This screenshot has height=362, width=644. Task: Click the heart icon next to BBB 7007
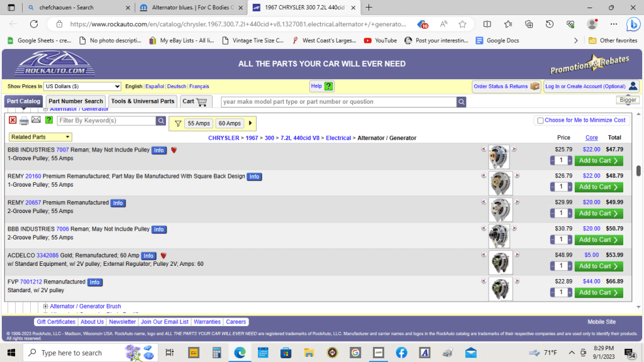click(174, 150)
